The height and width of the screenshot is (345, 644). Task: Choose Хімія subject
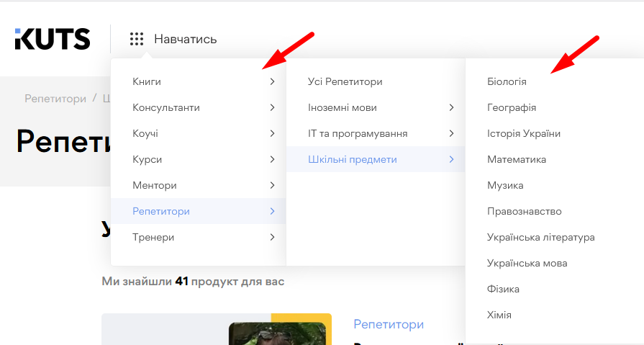pyautogui.click(x=499, y=315)
